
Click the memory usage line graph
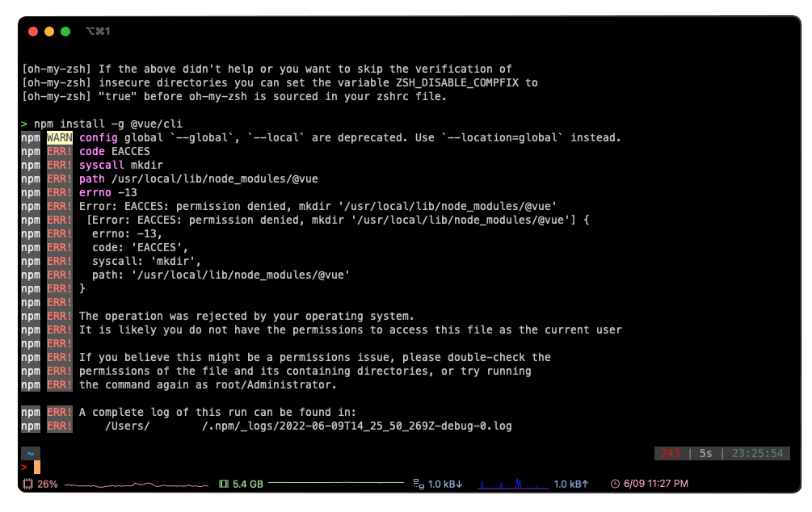click(335, 482)
